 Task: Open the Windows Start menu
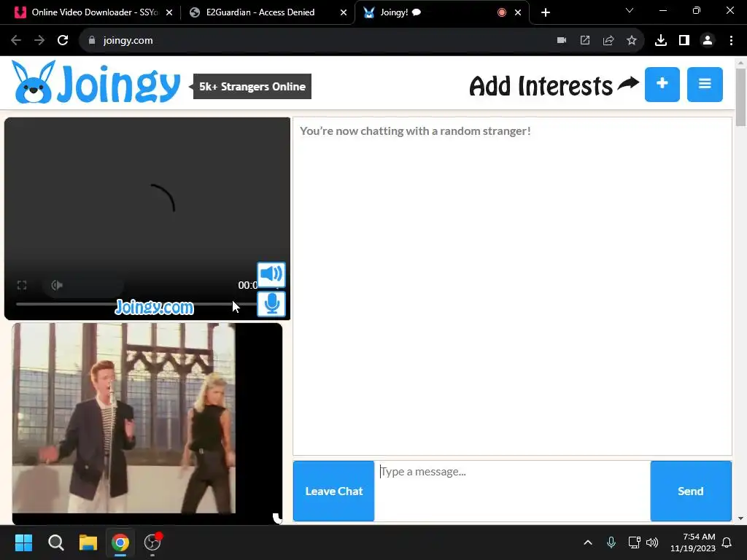tap(23, 542)
